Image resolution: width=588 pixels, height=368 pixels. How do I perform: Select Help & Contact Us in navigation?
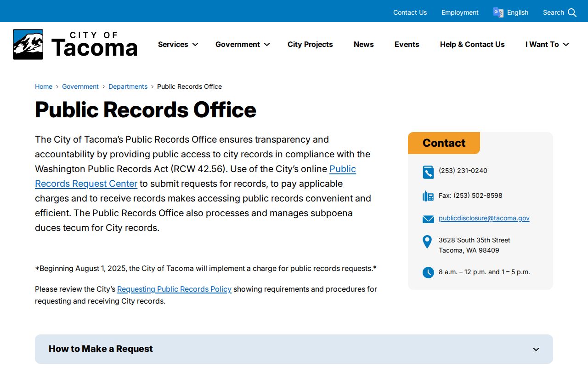472,44
